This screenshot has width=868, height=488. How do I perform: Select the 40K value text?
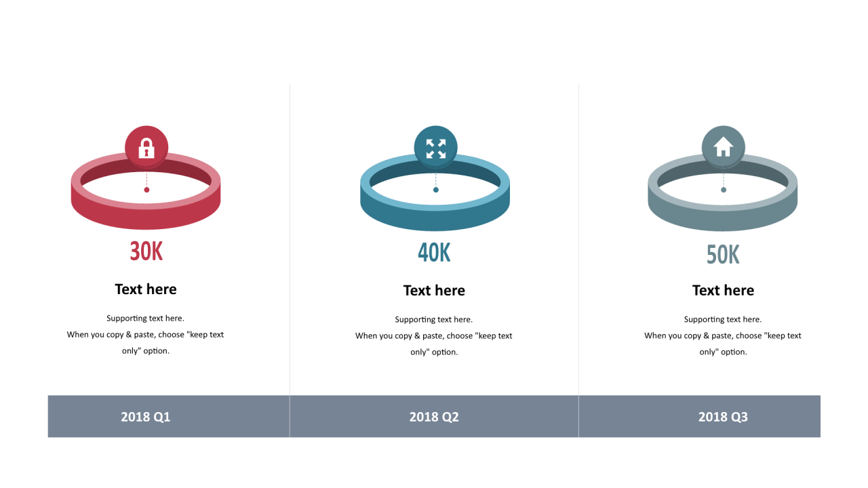pos(435,253)
